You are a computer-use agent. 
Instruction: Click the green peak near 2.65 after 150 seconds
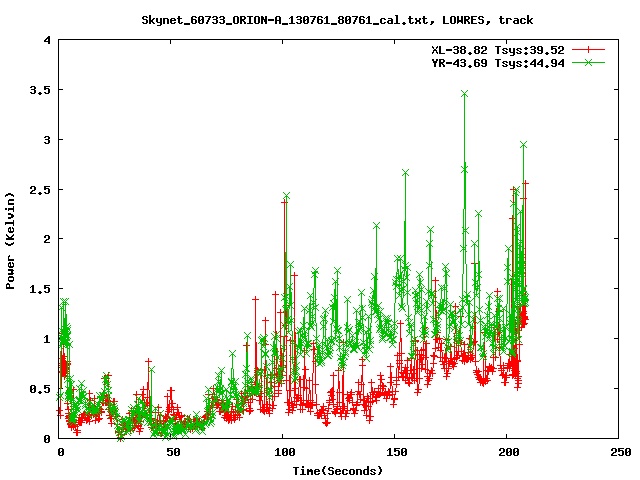pos(405,173)
